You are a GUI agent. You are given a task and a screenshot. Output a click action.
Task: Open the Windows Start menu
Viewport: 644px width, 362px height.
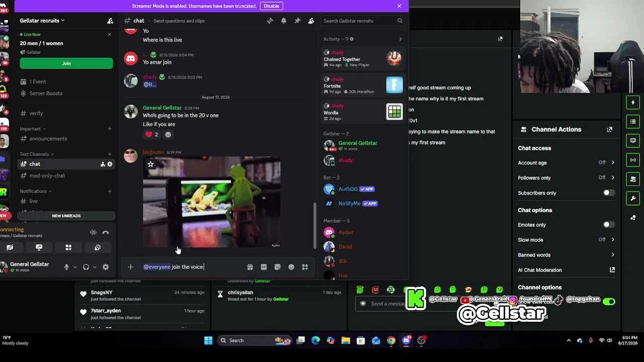[x=208, y=340]
